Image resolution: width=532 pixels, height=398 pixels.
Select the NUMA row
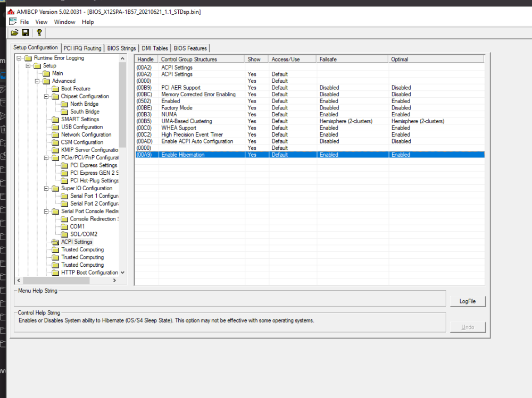(310, 115)
